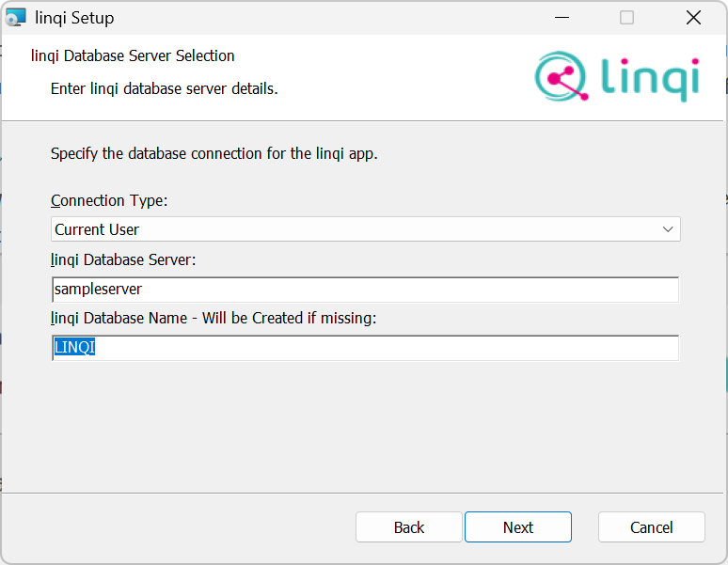Click 'linqi Database Server Selection' heading
This screenshot has width=728, height=565.
pos(133,55)
